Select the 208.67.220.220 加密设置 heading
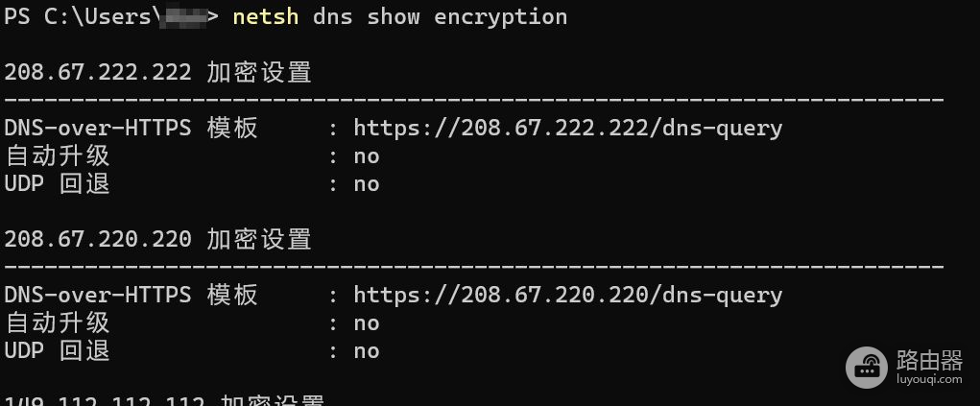Screen dimensions: 980x406 158,240
